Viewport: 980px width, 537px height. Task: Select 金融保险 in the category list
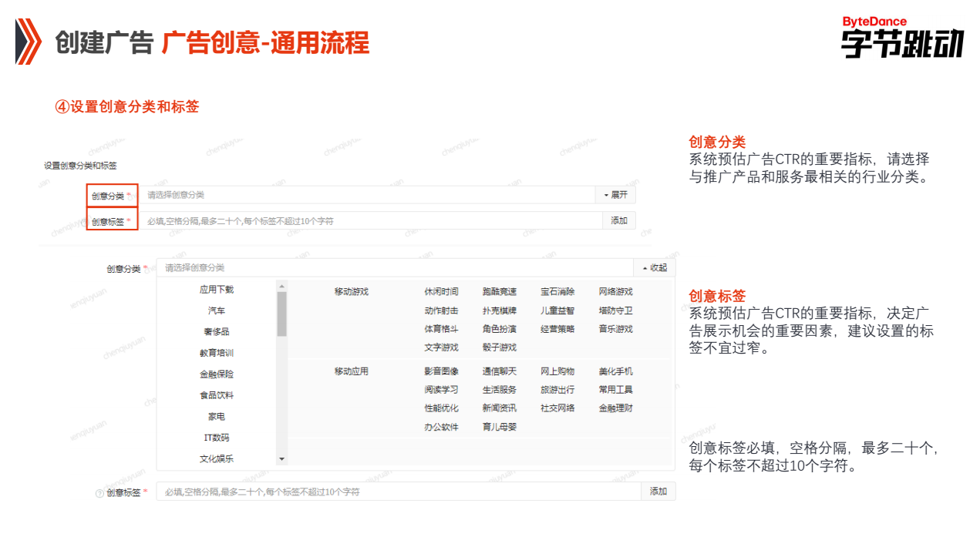click(x=217, y=374)
